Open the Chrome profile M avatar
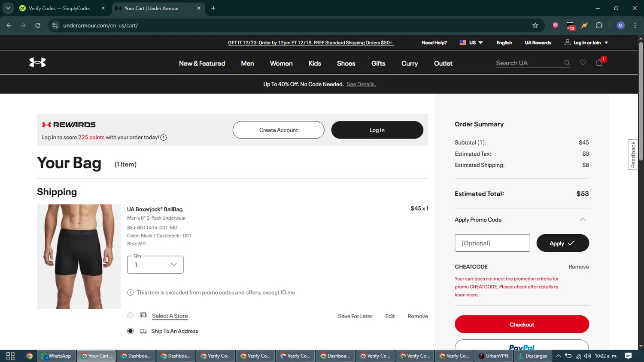Viewport: 644px width, 362px height. coord(620,25)
